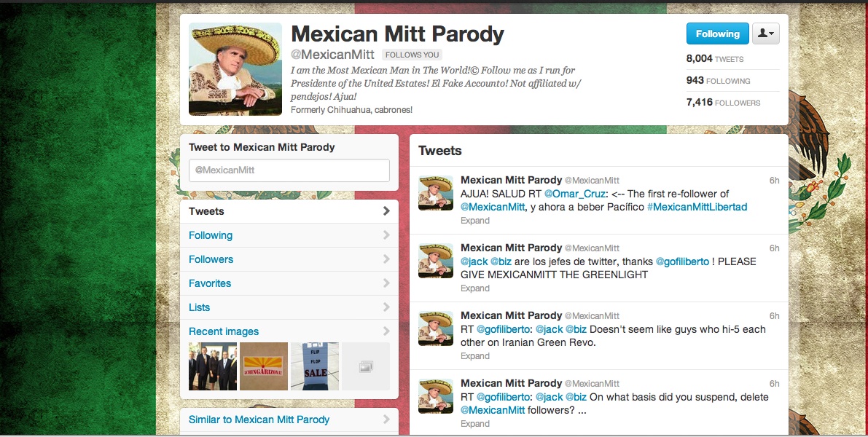View the 943 Following count
This screenshot has width=868, height=437.
point(718,81)
